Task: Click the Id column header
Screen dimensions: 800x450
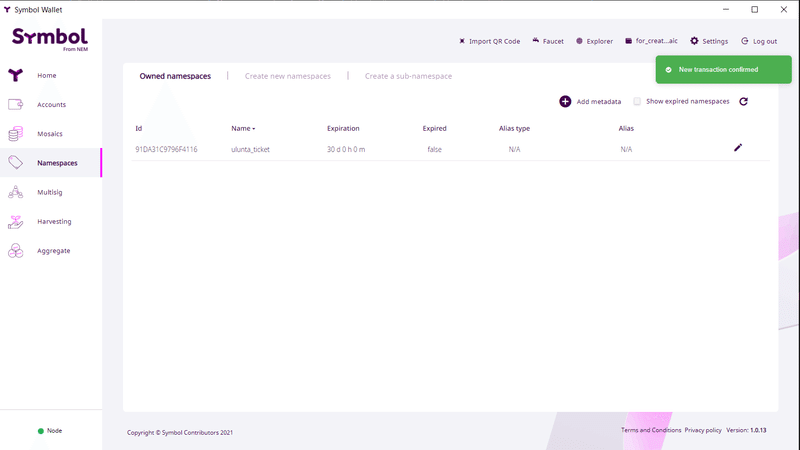Action: [138, 129]
